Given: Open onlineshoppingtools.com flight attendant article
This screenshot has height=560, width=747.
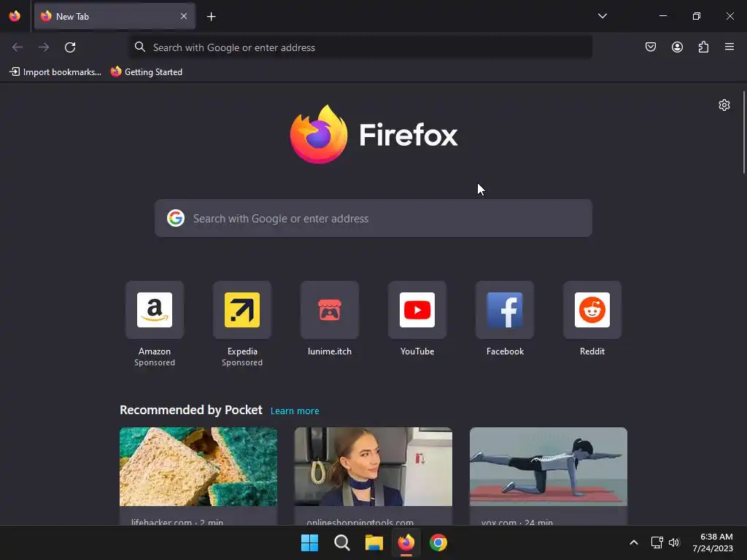Looking at the screenshot, I should point(373,467).
